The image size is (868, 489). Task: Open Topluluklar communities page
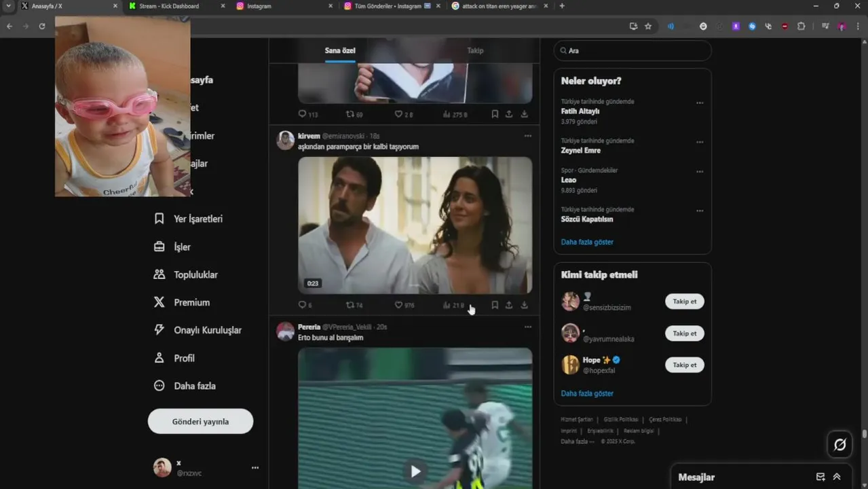click(x=186, y=274)
